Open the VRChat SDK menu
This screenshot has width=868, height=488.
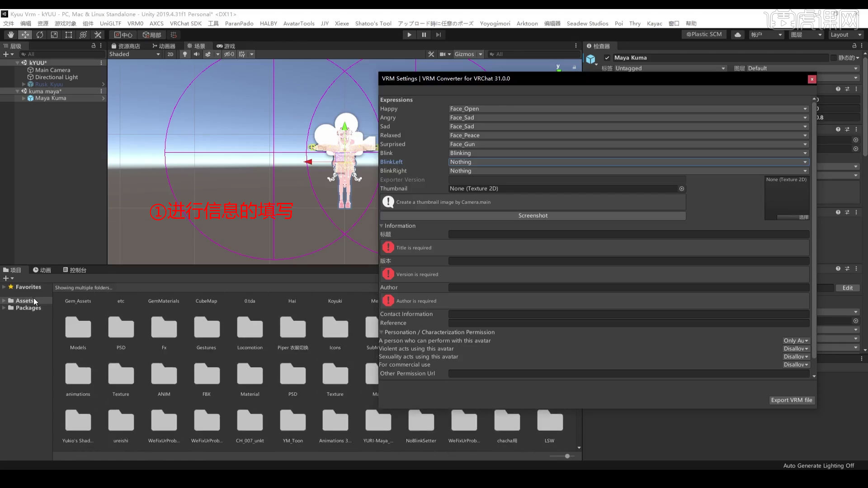click(186, 23)
